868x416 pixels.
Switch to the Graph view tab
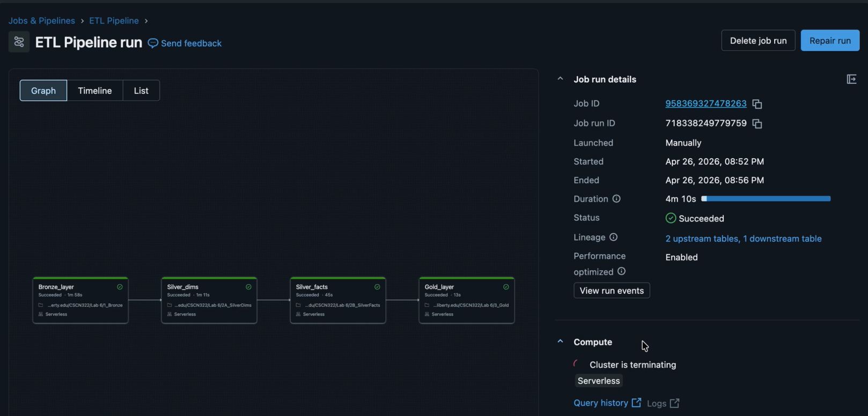point(43,91)
